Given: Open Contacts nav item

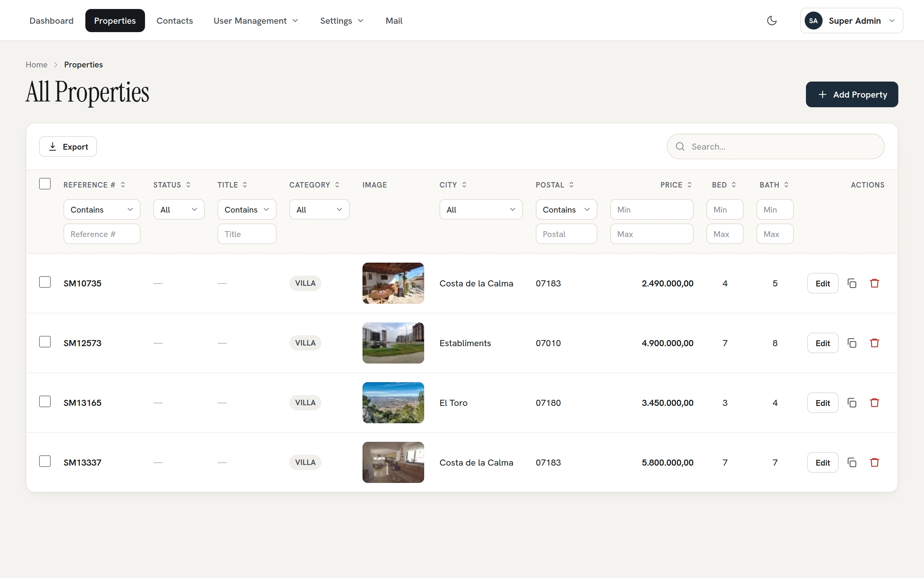Looking at the screenshot, I should pos(175,21).
